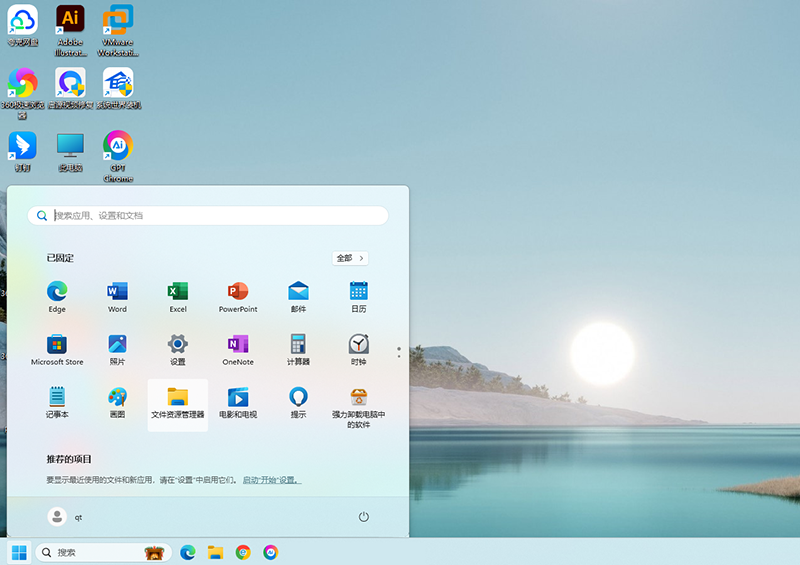Follow the 启动"开始"设置 link

(272, 480)
